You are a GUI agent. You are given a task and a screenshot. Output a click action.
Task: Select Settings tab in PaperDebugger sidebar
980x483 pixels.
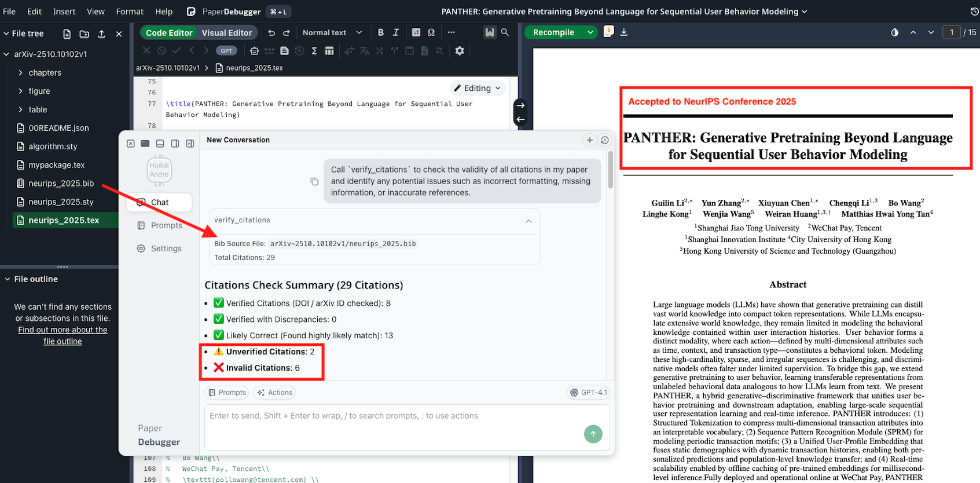click(159, 248)
